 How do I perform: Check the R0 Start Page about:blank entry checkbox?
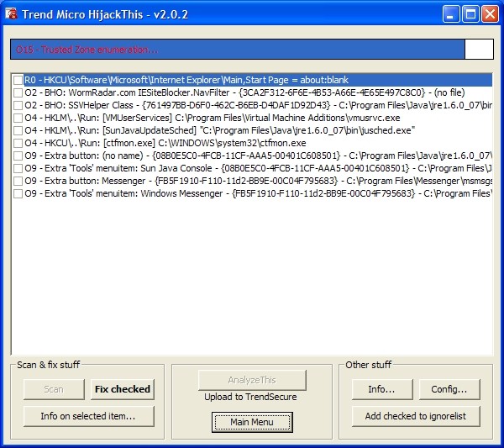pyautogui.click(x=18, y=80)
